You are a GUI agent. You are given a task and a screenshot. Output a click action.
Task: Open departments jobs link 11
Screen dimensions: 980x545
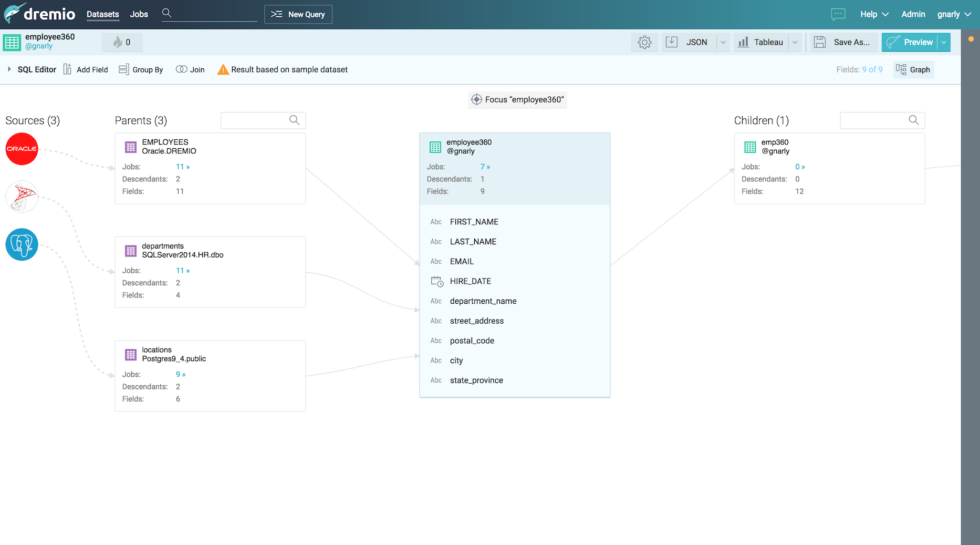183,271
